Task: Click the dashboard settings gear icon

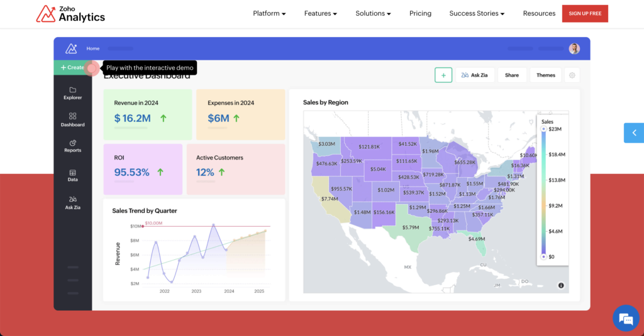Action: (x=572, y=75)
